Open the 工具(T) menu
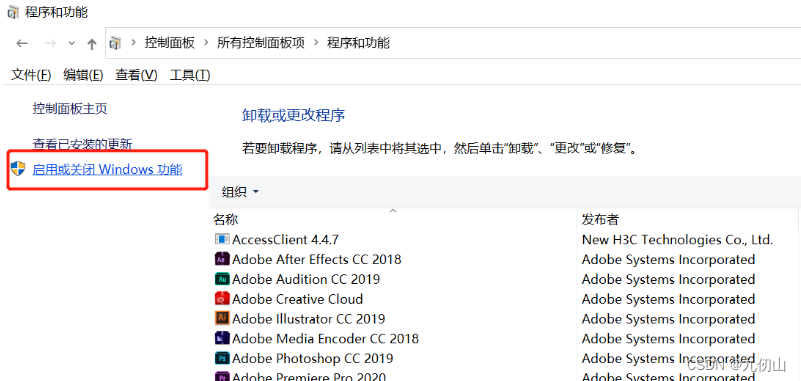This screenshot has width=801, height=381. click(x=190, y=75)
